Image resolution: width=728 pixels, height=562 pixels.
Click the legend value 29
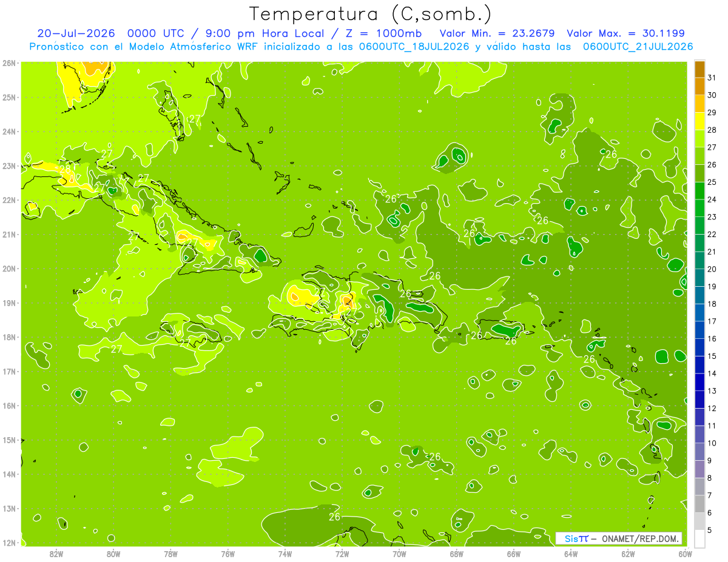pyautogui.click(x=712, y=113)
